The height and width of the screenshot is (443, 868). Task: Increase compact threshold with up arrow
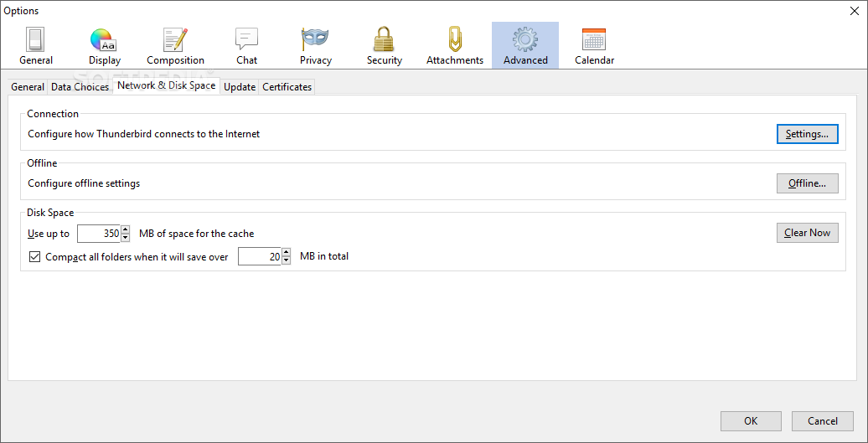287,252
